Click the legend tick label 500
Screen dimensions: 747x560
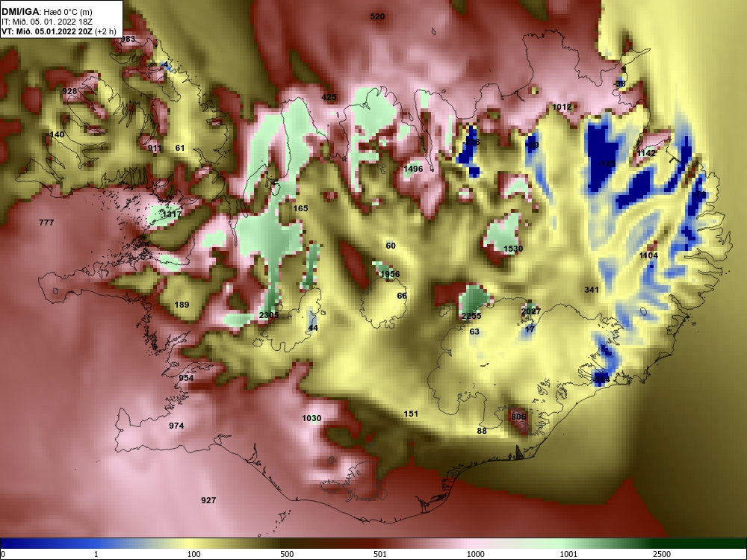coord(287,554)
